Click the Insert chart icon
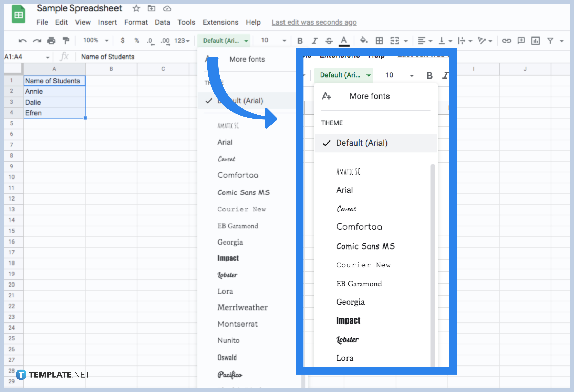574x392 pixels. (x=536, y=40)
